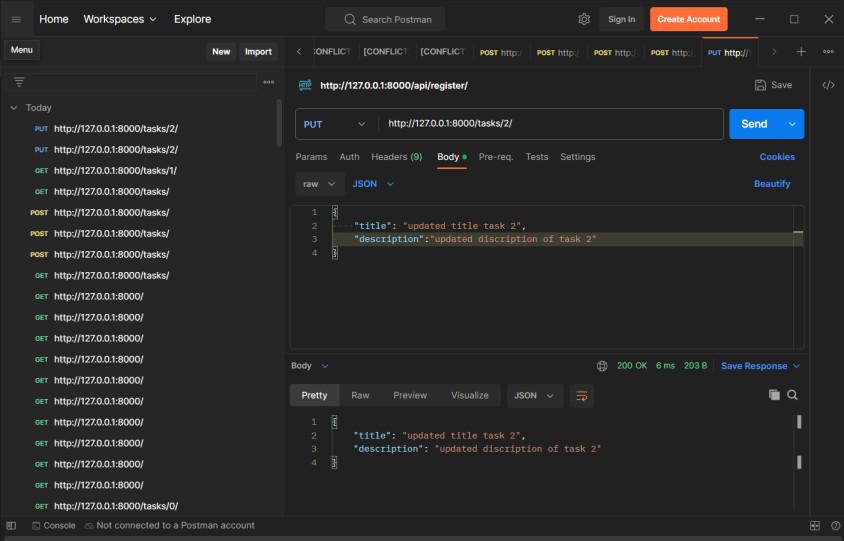The image size is (844, 541).
Task: Collapse the Today history group
Action: 14,107
